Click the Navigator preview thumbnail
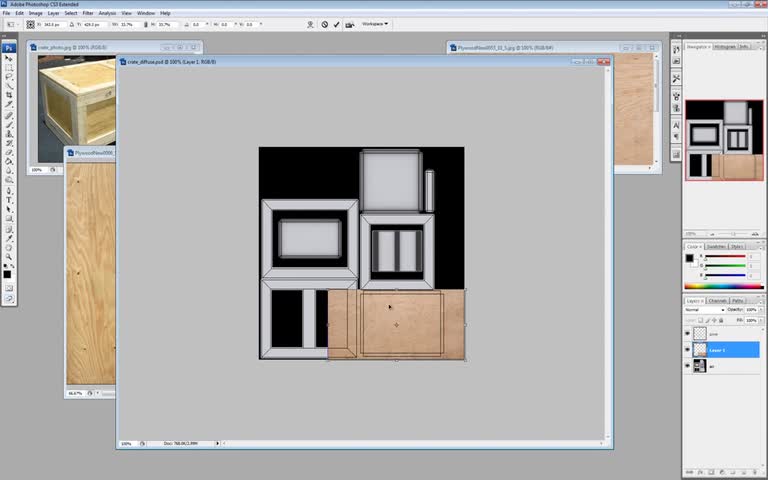 pos(724,140)
